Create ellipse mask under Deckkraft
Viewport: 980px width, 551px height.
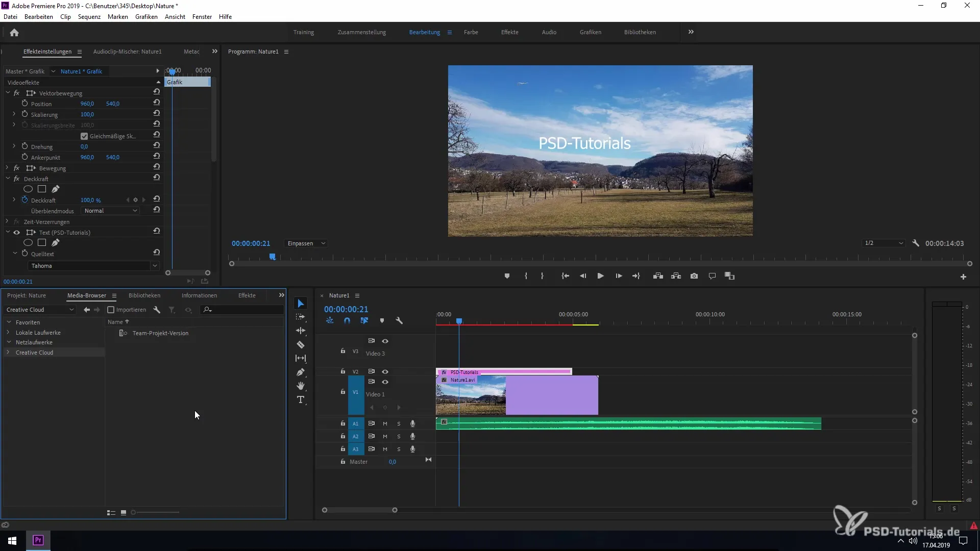point(28,189)
